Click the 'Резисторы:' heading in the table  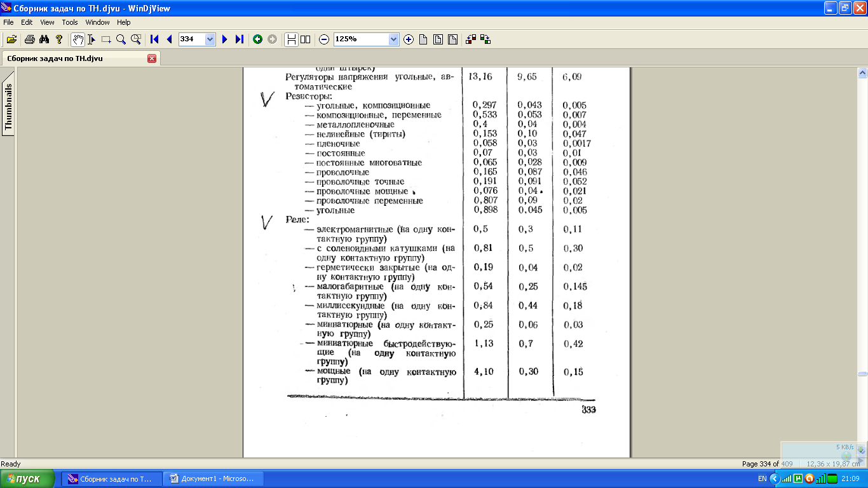pos(309,96)
